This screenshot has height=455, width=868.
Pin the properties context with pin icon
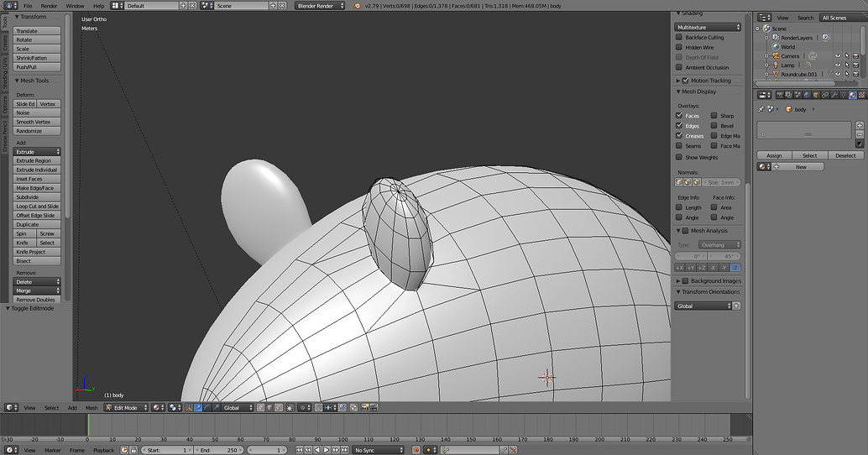pos(761,110)
